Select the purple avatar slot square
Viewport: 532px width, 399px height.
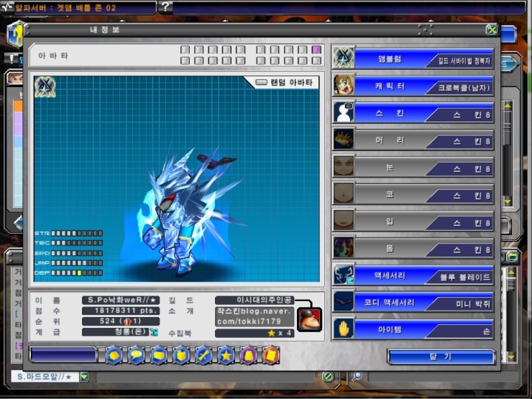tap(316, 50)
